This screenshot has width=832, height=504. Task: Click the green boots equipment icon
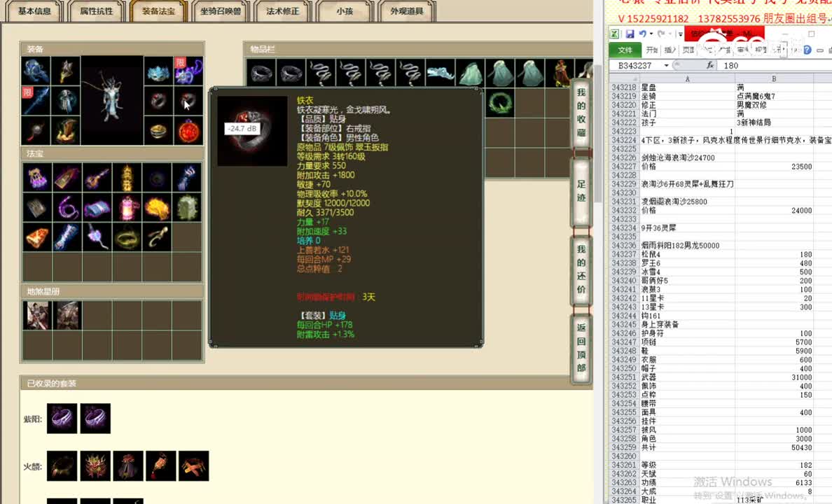click(66, 130)
